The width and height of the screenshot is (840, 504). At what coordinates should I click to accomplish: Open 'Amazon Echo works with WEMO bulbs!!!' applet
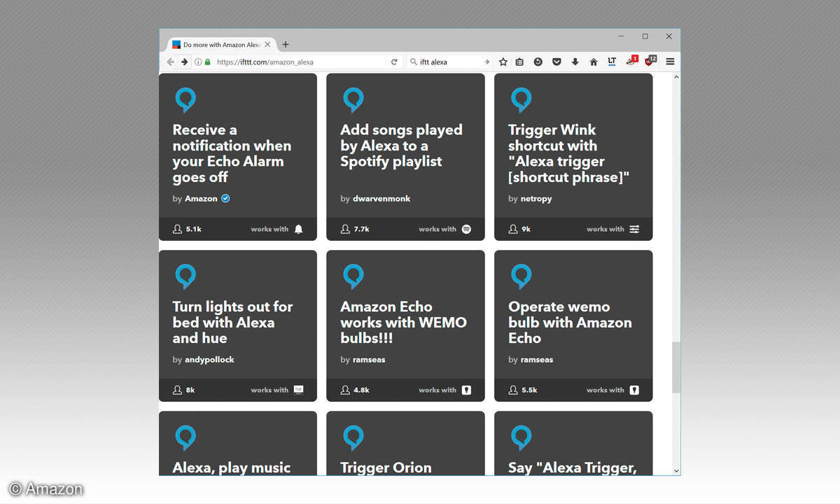pos(405,325)
